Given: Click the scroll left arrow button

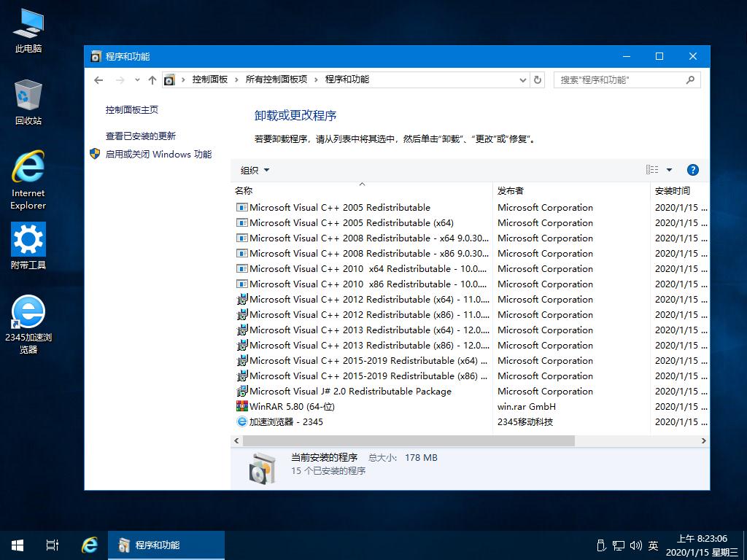Looking at the screenshot, I should [x=237, y=441].
